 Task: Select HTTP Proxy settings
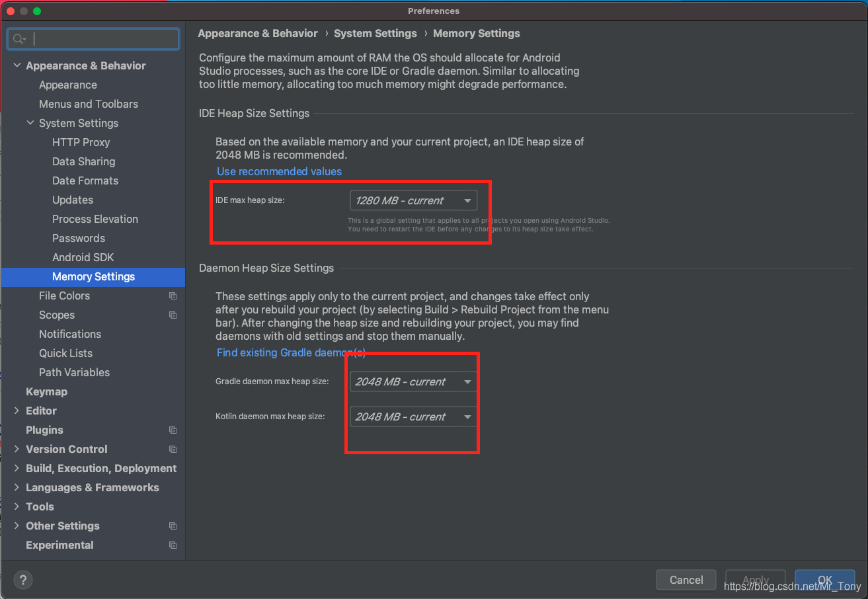coord(81,142)
